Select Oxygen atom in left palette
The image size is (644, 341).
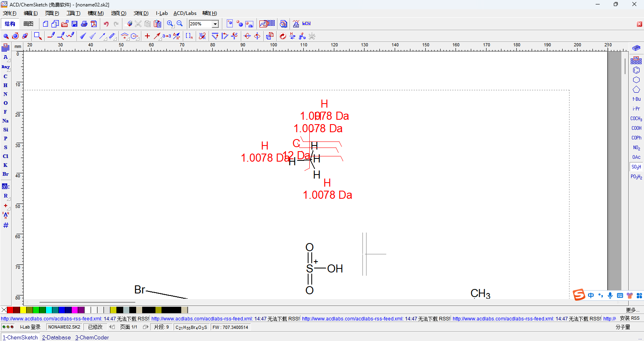(6, 103)
